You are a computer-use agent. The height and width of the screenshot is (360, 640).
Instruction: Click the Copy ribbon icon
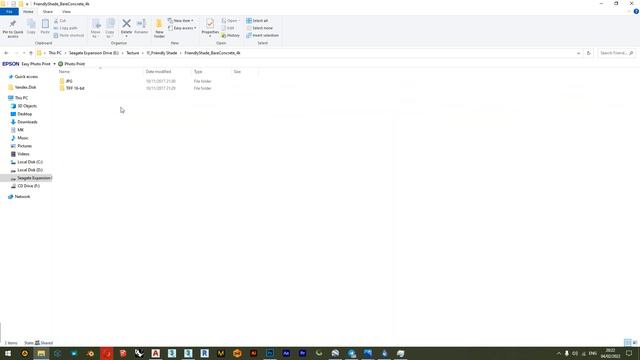tap(31, 27)
